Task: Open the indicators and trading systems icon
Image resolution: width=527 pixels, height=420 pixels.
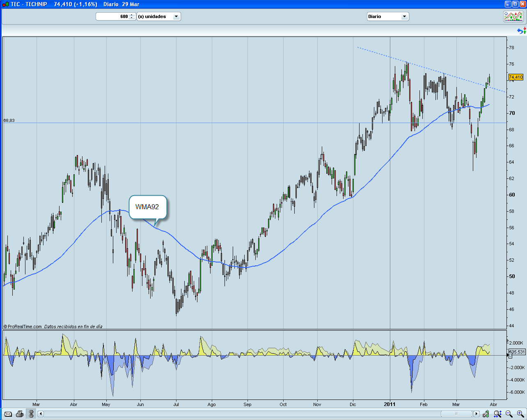Action: click(x=513, y=16)
